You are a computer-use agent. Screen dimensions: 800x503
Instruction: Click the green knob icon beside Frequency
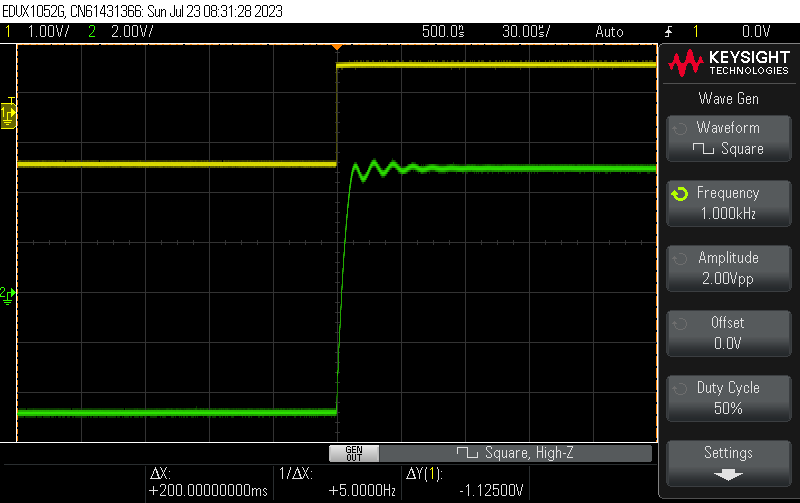click(x=680, y=194)
